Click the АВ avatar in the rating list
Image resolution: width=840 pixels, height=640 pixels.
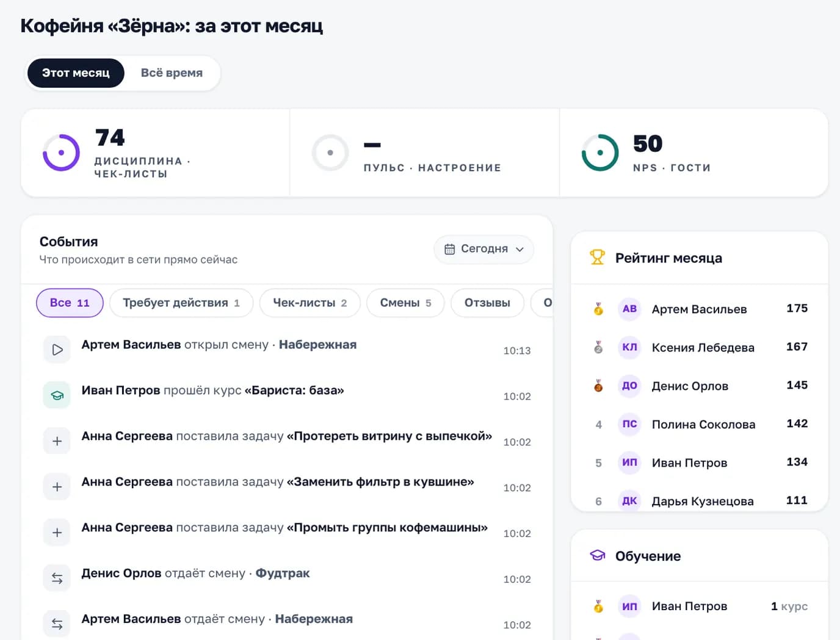[x=629, y=309]
